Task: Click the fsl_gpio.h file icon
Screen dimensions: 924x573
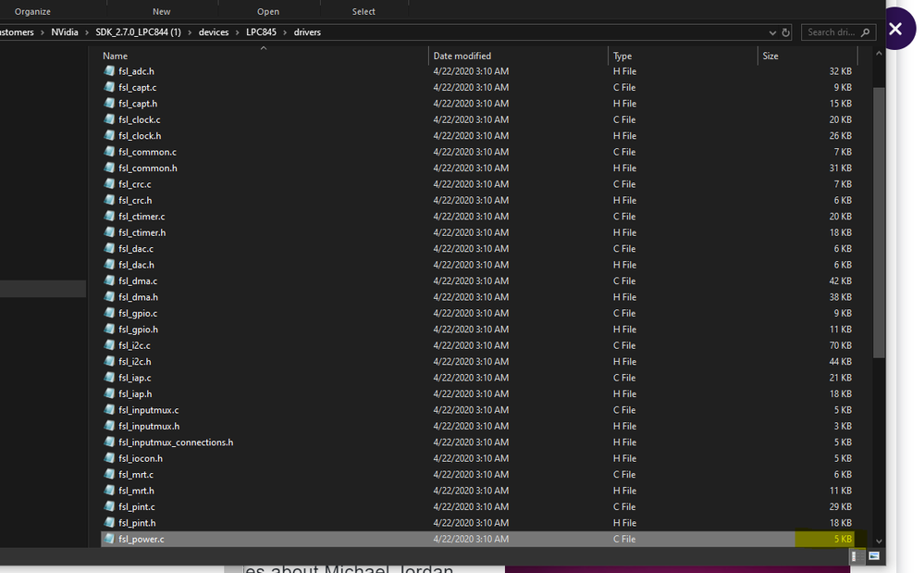Action: pos(109,329)
